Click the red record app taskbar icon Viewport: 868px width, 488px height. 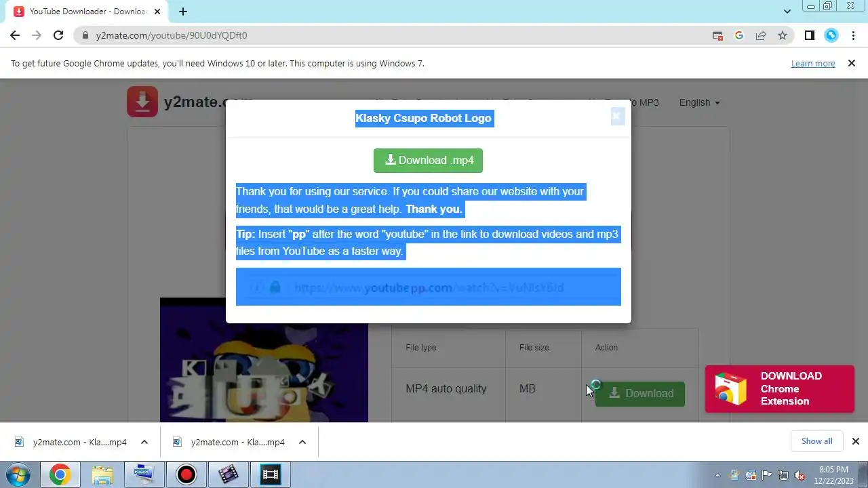(x=186, y=474)
